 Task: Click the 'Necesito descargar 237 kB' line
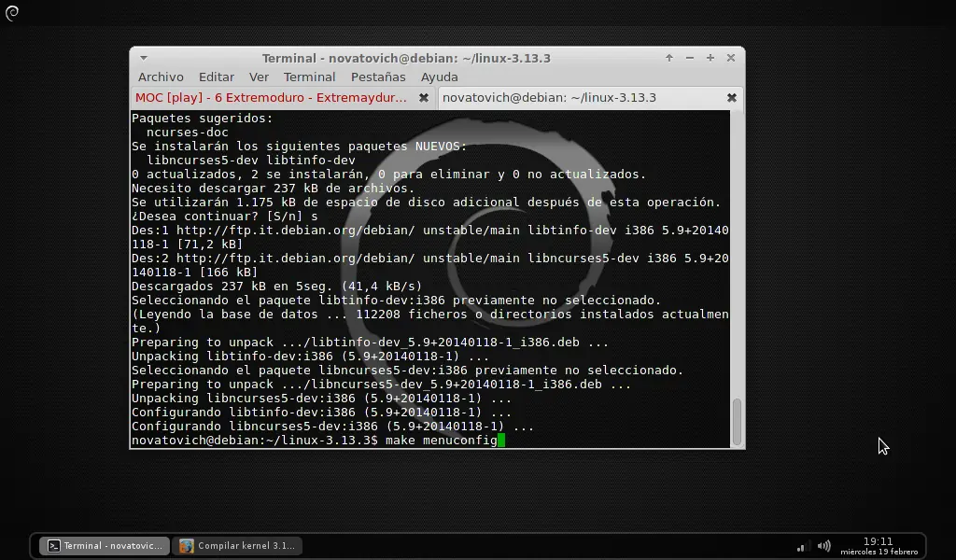[x=273, y=189]
